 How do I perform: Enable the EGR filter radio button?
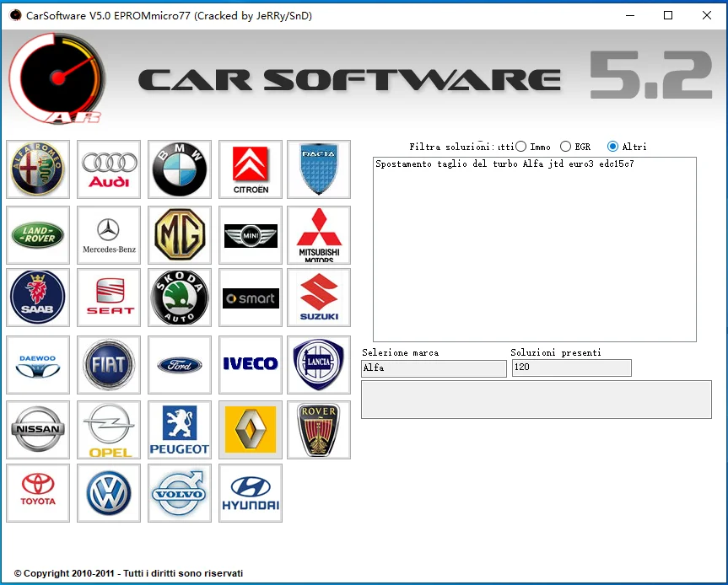coord(565,147)
